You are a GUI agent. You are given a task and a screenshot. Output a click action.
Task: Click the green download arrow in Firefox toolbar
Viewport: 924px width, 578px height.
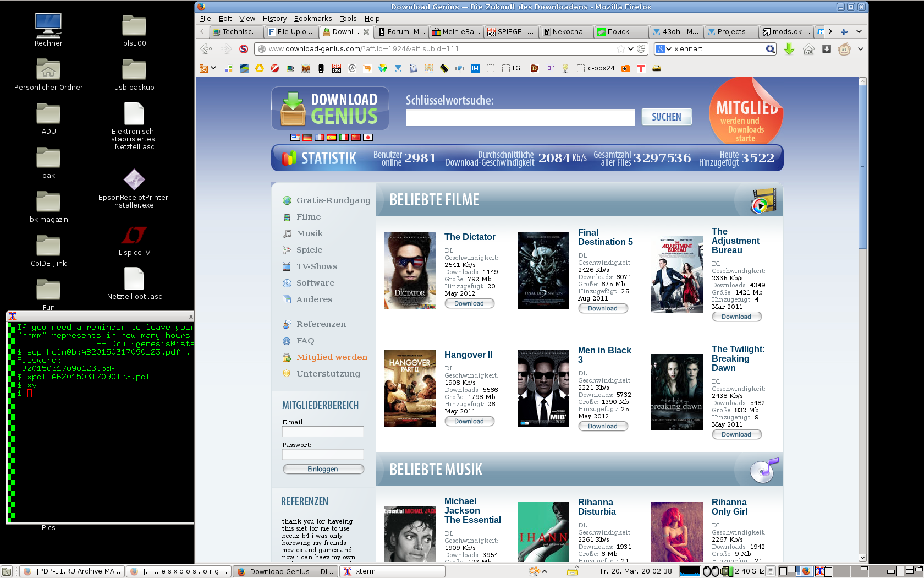(789, 49)
